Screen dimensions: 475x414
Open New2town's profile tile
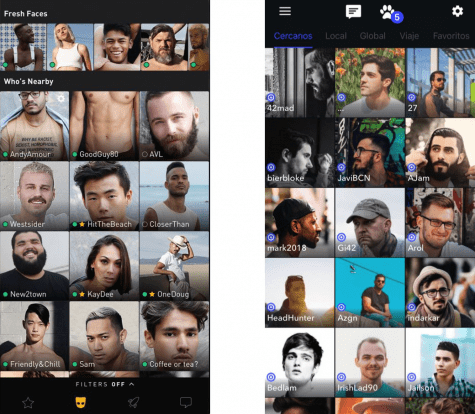pos(34,266)
